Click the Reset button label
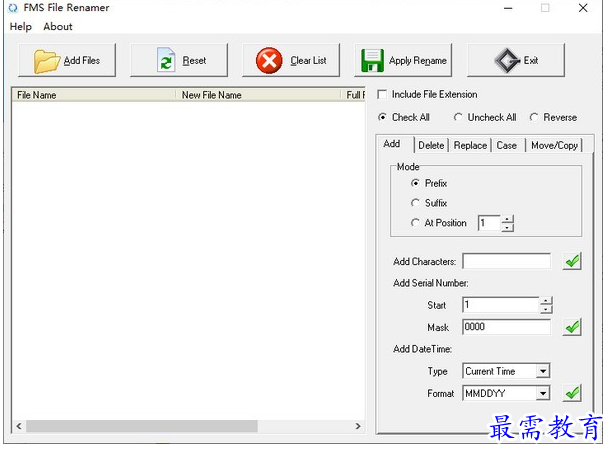 (194, 61)
